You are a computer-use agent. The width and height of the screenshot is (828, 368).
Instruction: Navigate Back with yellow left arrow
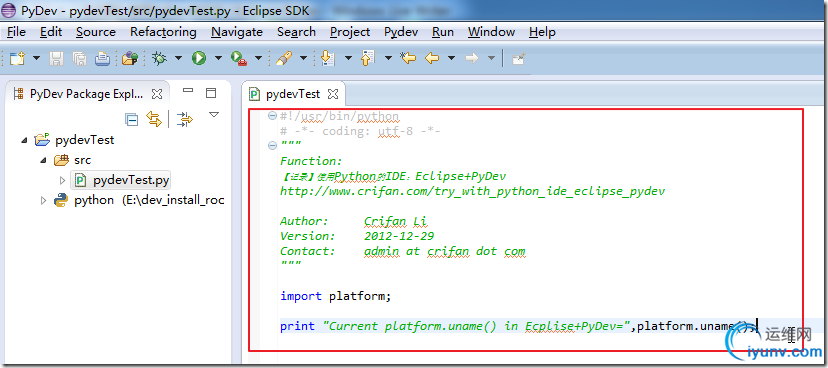click(x=432, y=59)
